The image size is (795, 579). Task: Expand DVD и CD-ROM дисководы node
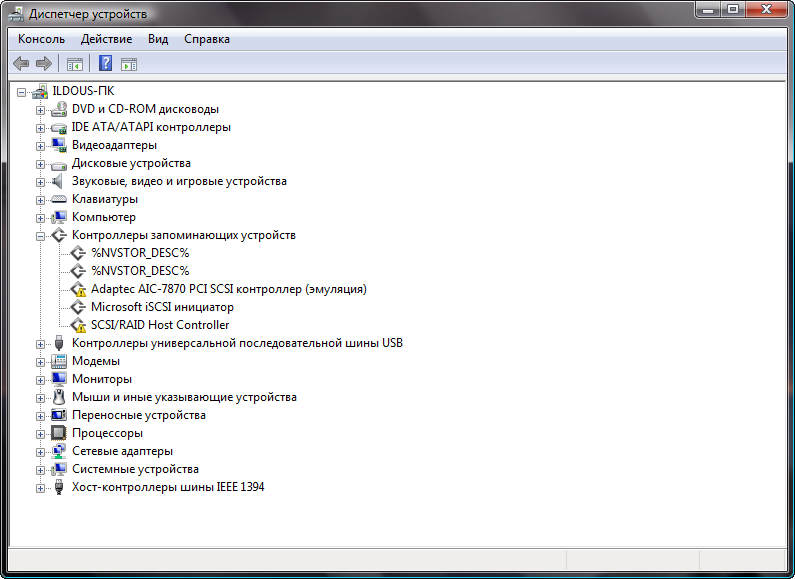coord(41,109)
